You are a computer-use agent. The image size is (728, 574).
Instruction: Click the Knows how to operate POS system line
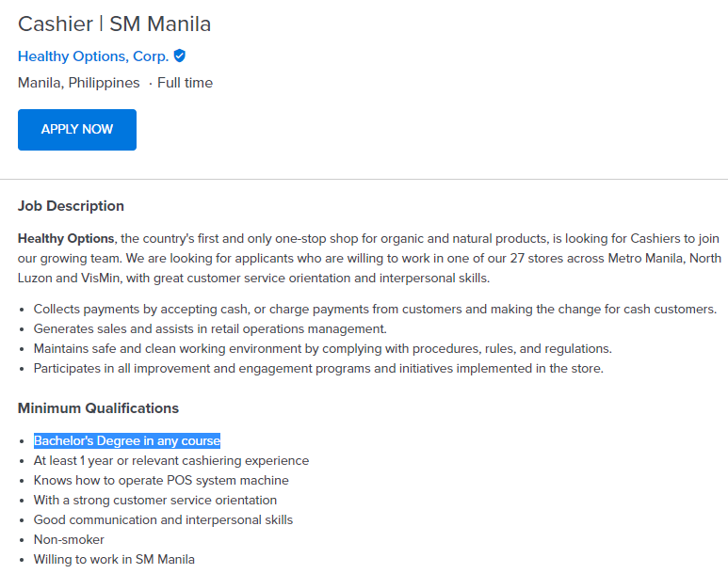[x=161, y=481]
